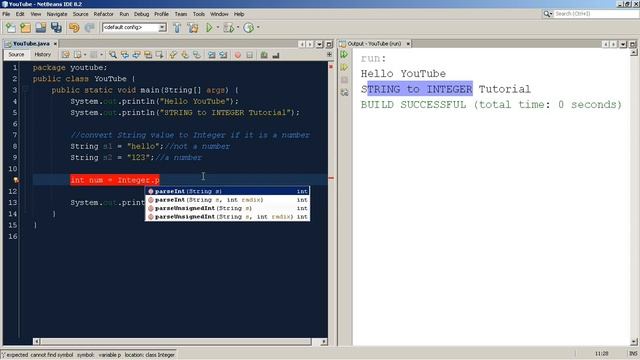Screen dimensions: 640x360
Task: Close the YouTube.java editor tab
Action: (55, 44)
